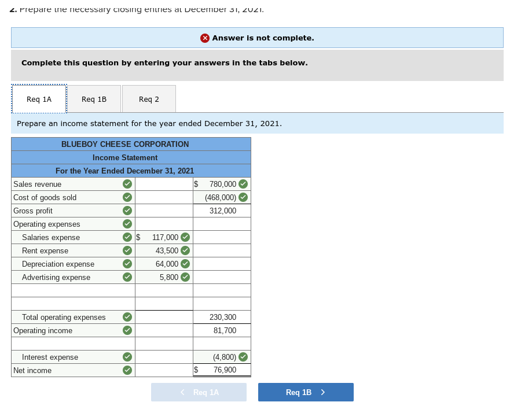
Task: Click the disabled Req 1A previous button
Action: [199, 392]
